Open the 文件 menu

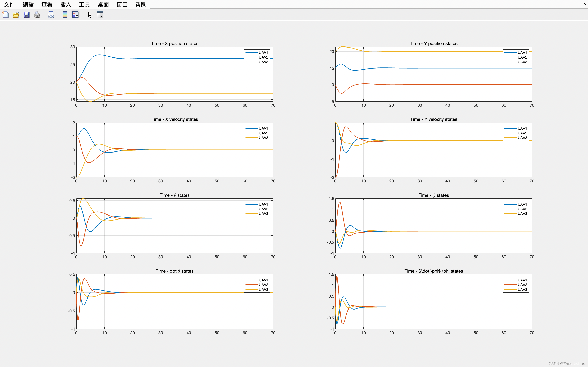coord(9,4)
